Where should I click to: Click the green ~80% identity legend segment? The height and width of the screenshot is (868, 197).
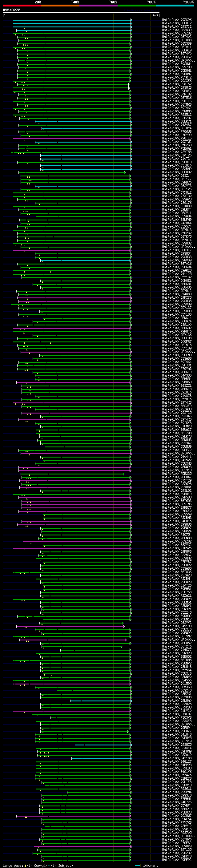click(137, 6)
